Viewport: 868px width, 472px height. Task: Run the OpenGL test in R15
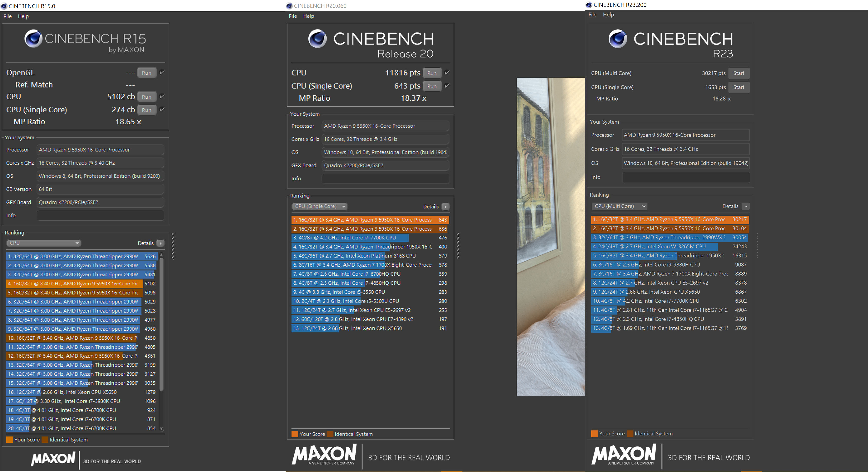point(147,73)
